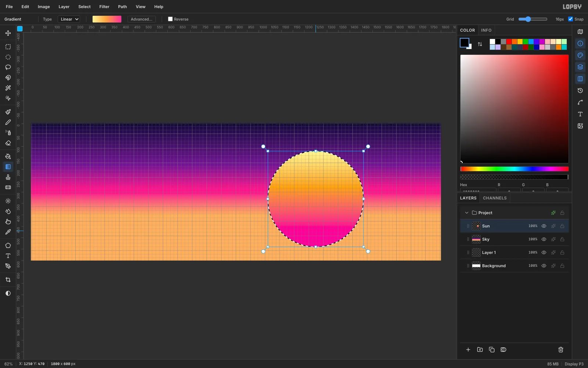The width and height of the screenshot is (588, 368).
Task: Hide the Sky layer
Action: [x=544, y=239]
